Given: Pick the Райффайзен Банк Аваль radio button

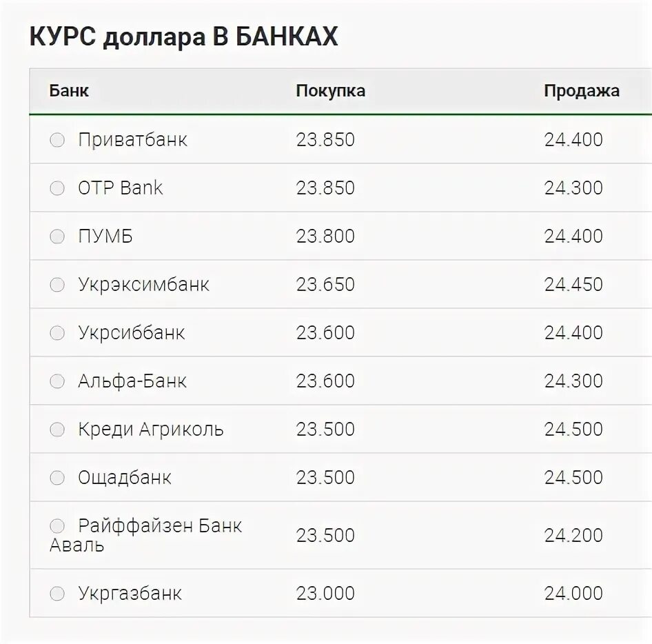Looking at the screenshot, I should (x=57, y=526).
